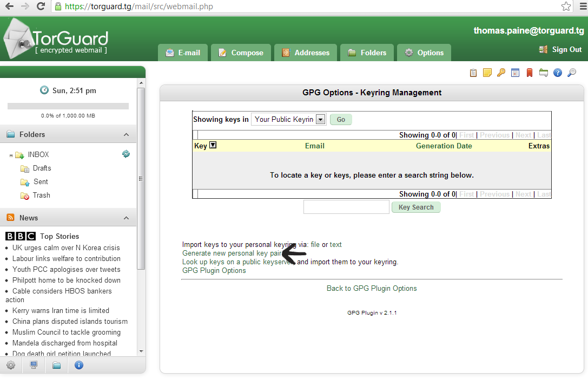This screenshot has width=588, height=378.
Task: Refresh the folder list with the green arrows icon
Action: tap(126, 154)
